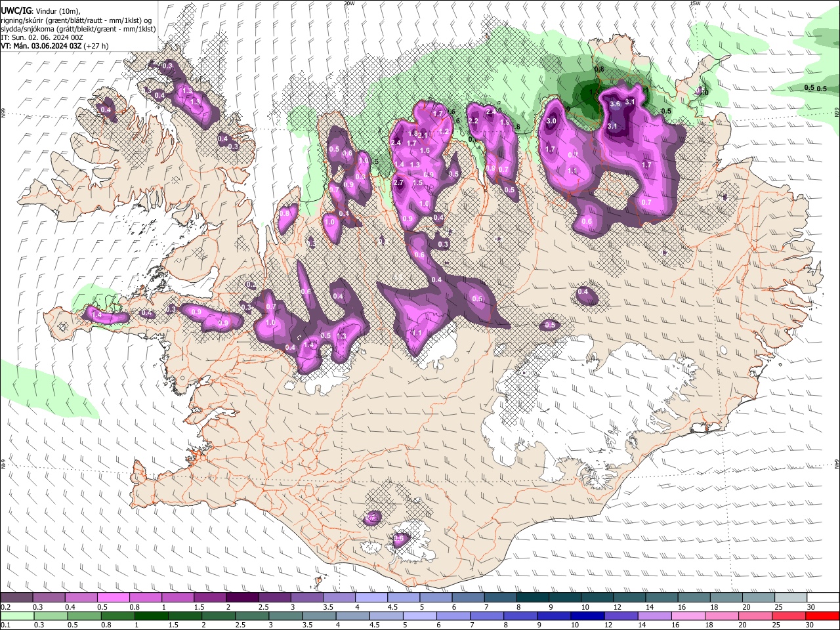Pick bottom-row light purple swatch between 14 and 16
This screenshot has width=840, height=630.
click(x=655, y=616)
